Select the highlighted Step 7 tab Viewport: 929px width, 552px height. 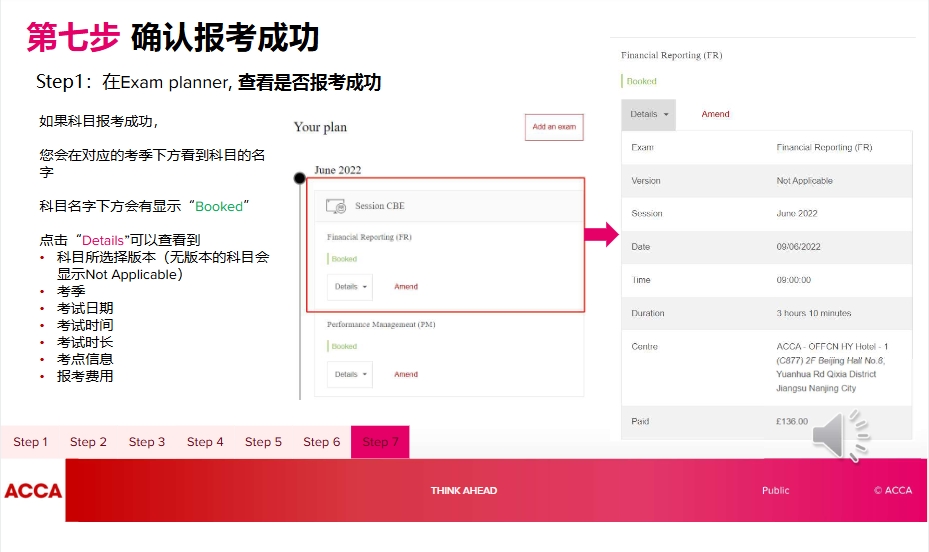coord(380,442)
